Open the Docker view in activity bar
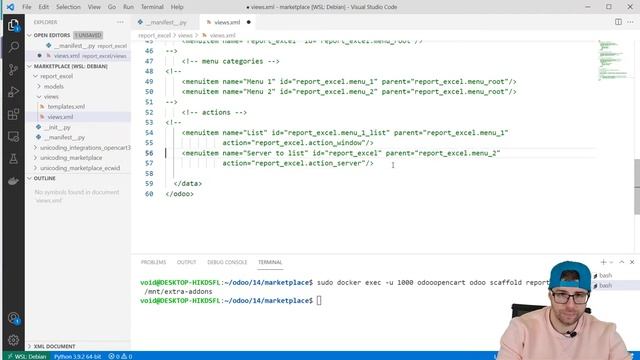 [13, 181]
